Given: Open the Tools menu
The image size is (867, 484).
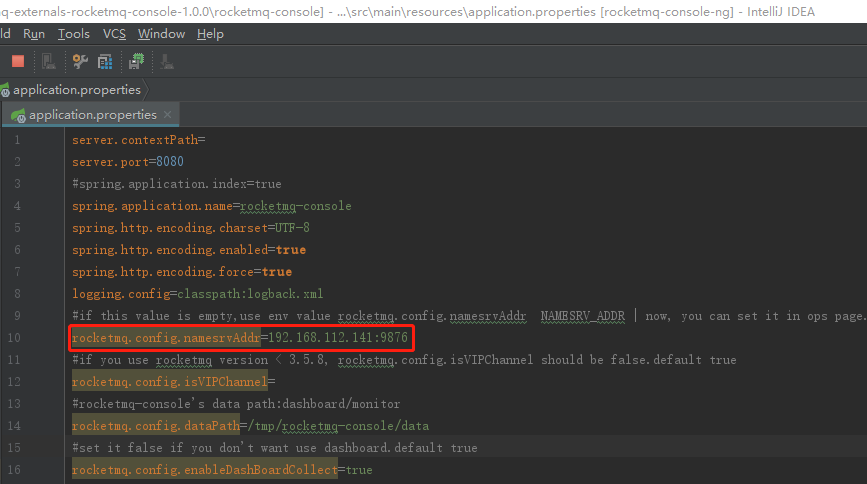Looking at the screenshot, I should point(74,34).
